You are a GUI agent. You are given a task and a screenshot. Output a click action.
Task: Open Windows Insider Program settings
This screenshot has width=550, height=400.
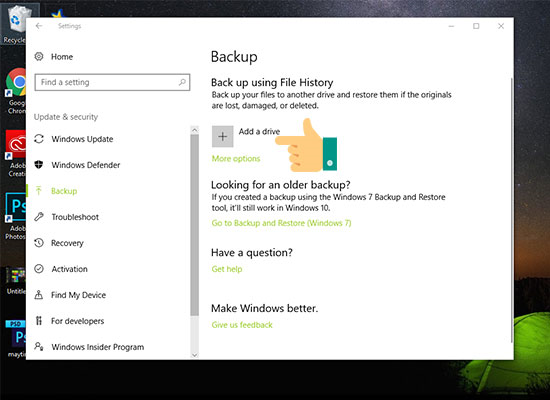click(98, 347)
